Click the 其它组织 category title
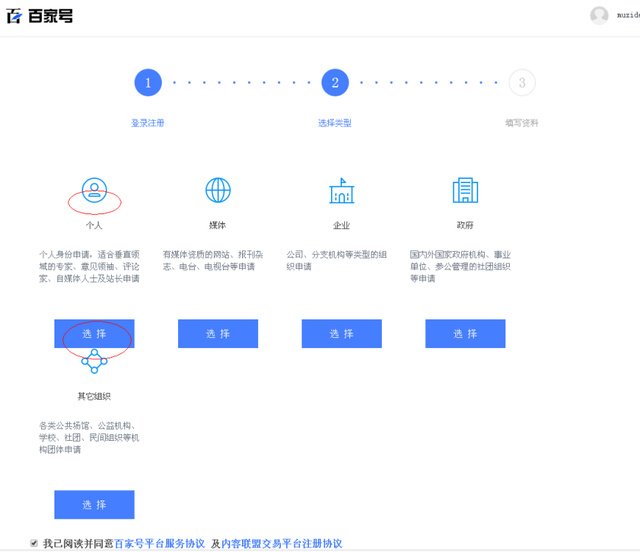The height and width of the screenshot is (552, 640). pyautogui.click(x=94, y=396)
